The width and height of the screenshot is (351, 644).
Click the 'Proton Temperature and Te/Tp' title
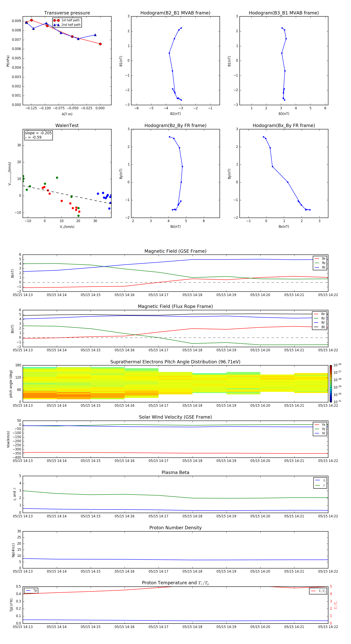coord(175,583)
